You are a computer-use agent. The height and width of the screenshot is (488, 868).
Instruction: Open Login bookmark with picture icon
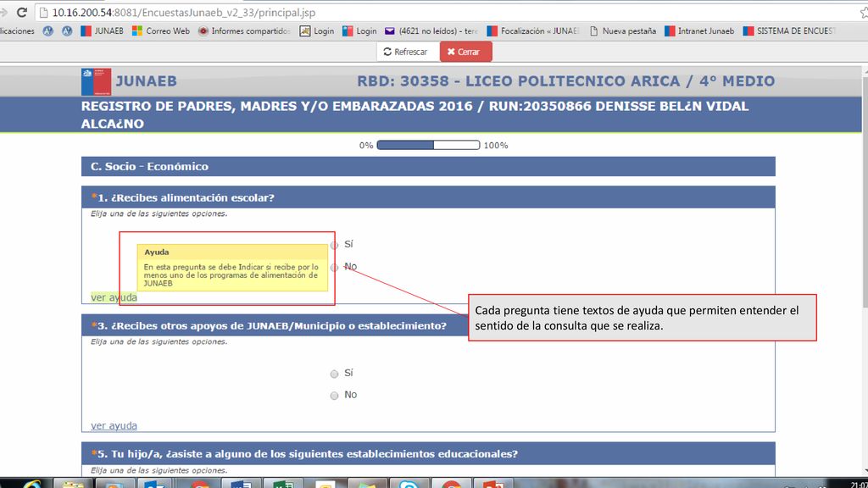[x=317, y=31]
